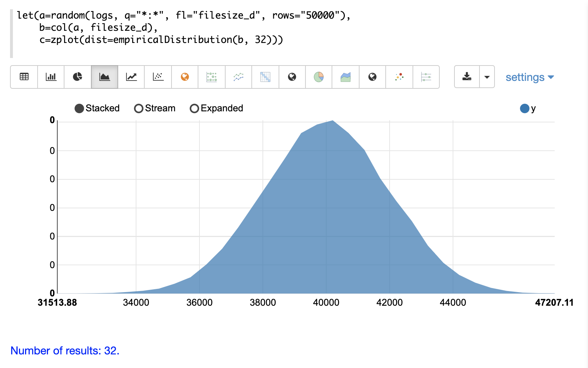Select the Stacked radio option
This screenshot has height=368, width=588.
(x=79, y=108)
